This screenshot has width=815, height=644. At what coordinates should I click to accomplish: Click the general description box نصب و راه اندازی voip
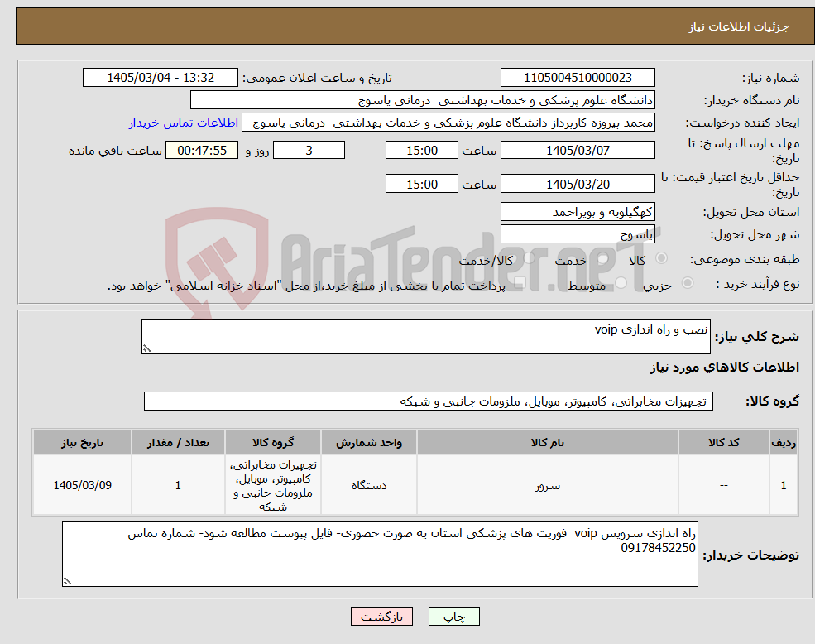point(425,337)
